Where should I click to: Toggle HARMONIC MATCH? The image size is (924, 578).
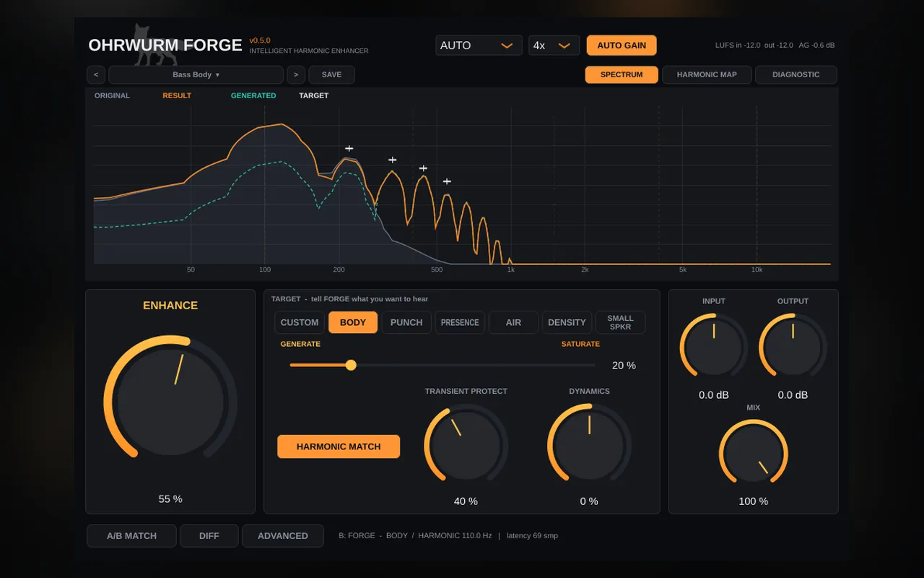tap(339, 447)
